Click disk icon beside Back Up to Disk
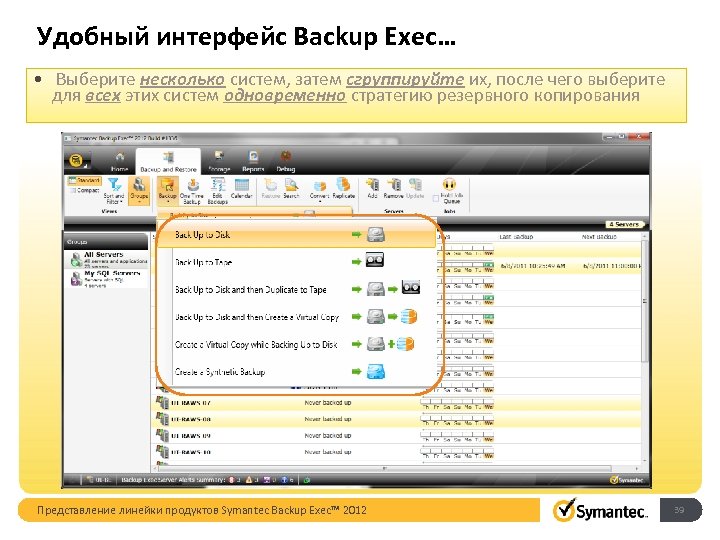 click(x=376, y=235)
